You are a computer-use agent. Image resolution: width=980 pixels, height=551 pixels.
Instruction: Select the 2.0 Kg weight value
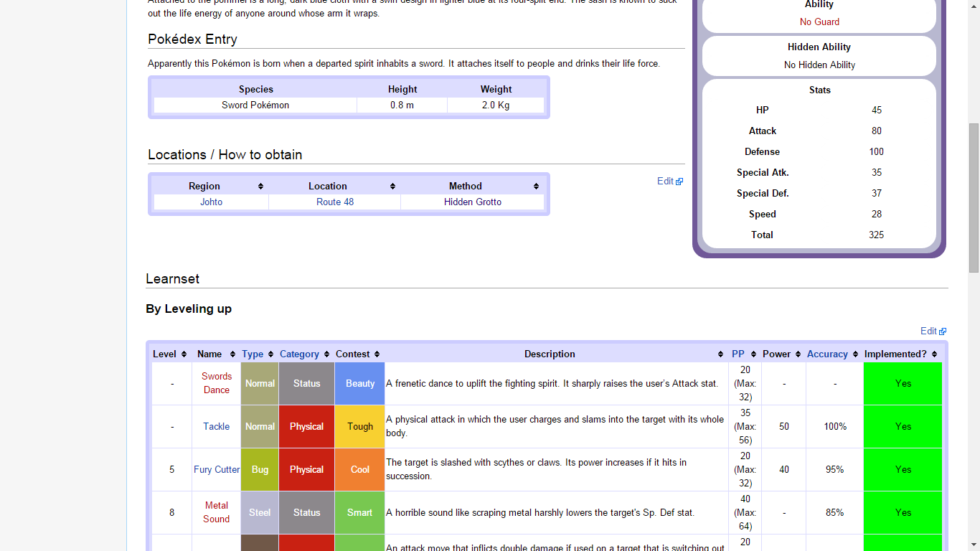(496, 105)
